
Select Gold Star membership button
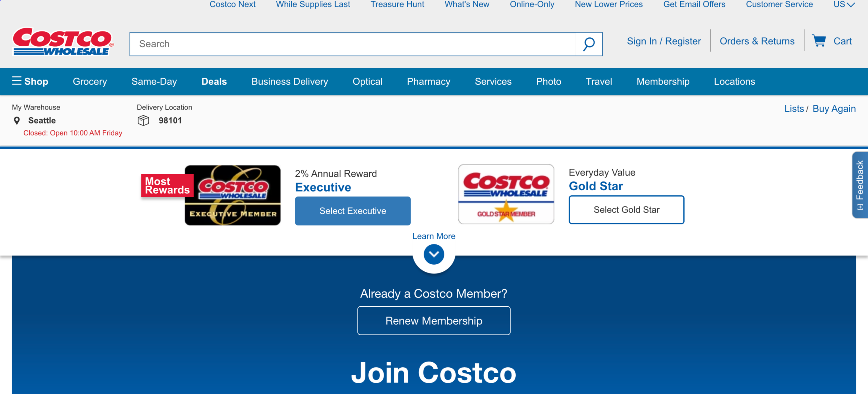pos(626,210)
